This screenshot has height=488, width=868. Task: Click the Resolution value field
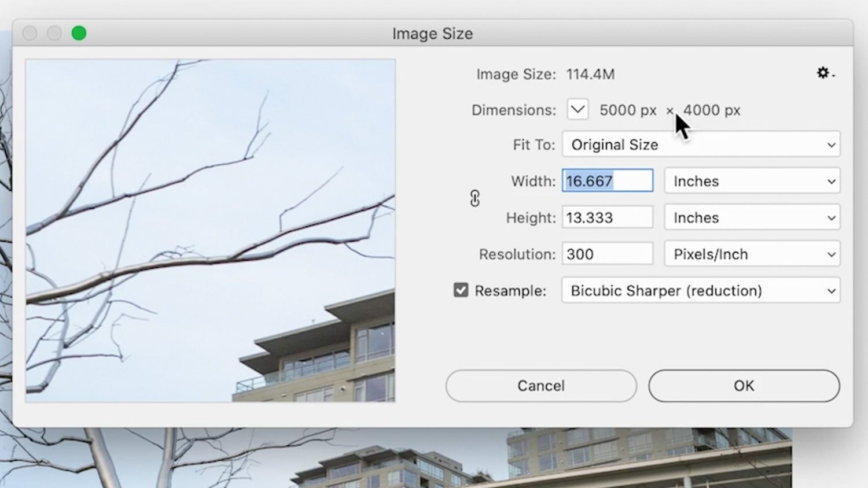(606, 253)
